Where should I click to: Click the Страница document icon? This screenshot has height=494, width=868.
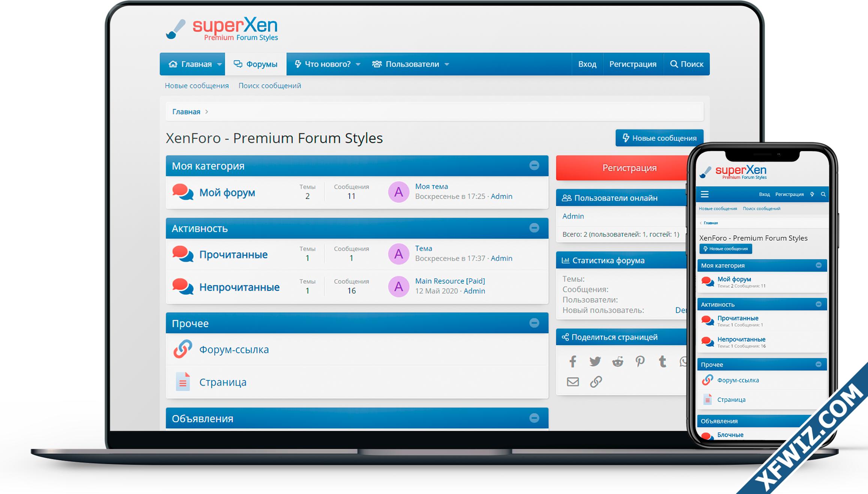[183, 382]
